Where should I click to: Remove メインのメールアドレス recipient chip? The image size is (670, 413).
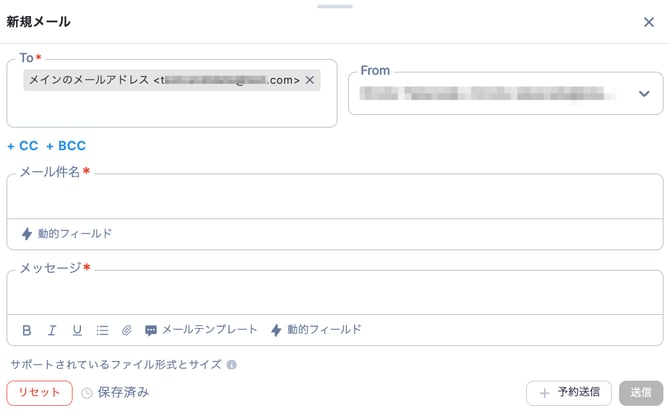click(310, 80)
